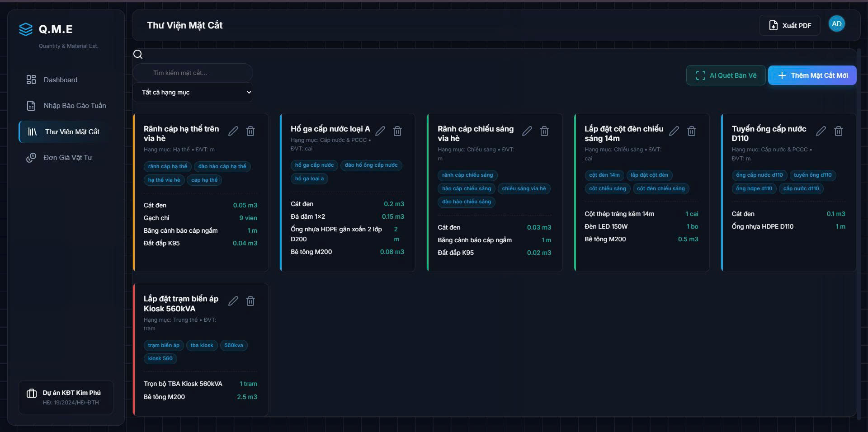The image size is (868, 432).
Task: Click the 'trạm biến áp' tag
Action: tap(164, 345)
